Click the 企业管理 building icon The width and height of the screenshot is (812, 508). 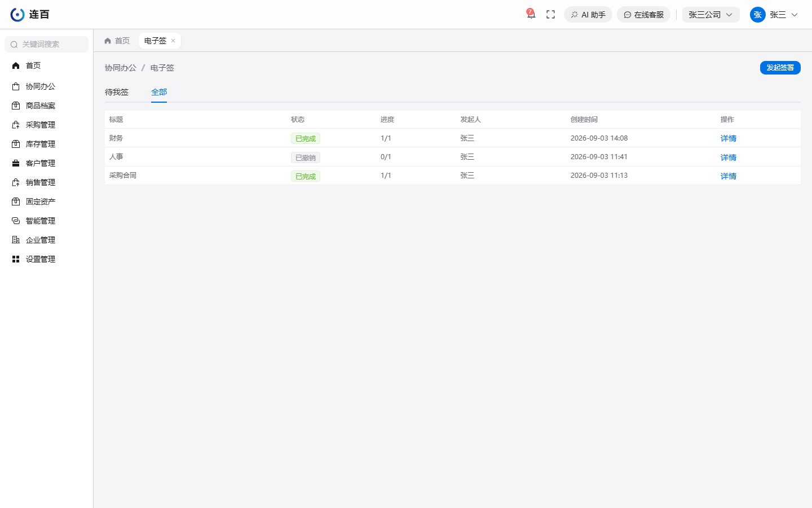pyautogui.click(x=16, y=240)
